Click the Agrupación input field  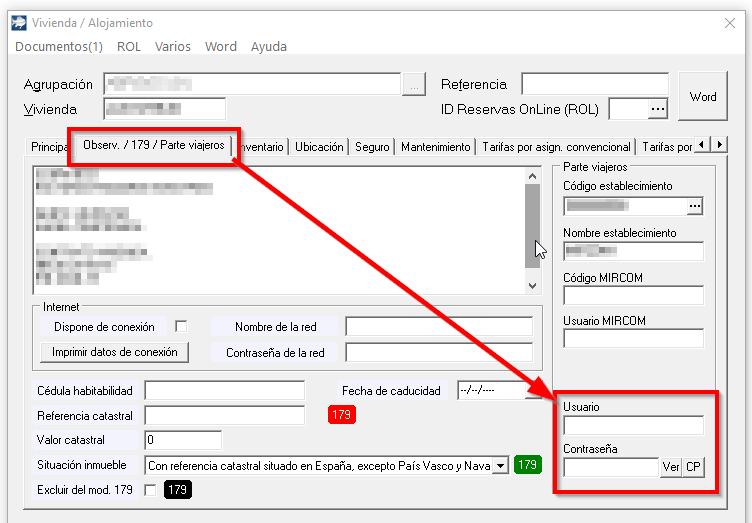252,84
